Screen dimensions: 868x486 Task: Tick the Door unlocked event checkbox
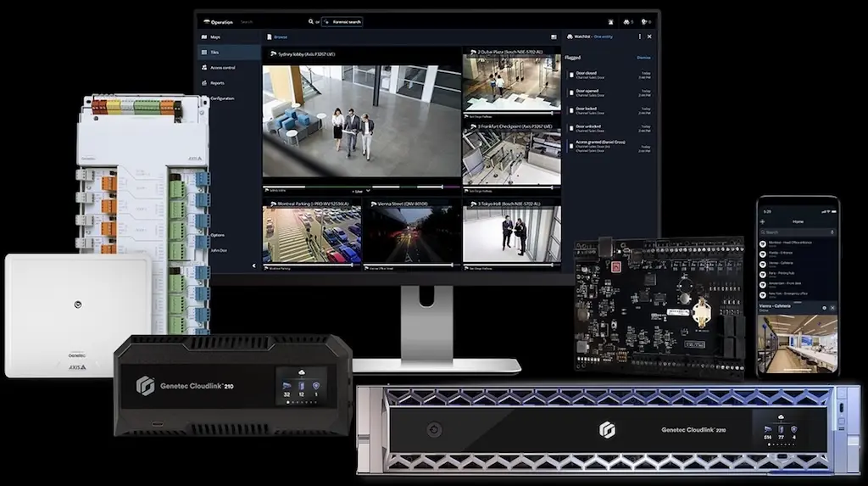(x=571, y=128)
